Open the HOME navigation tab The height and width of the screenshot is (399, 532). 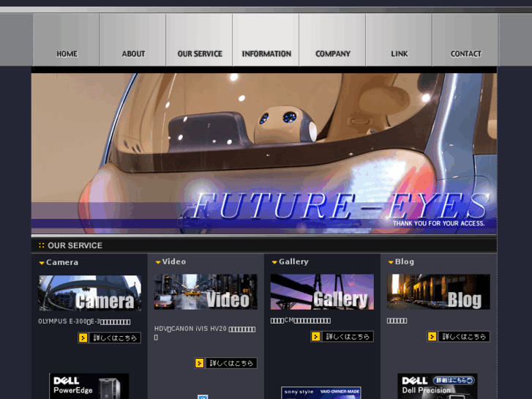pyautogui.click(x=66, y=40)
